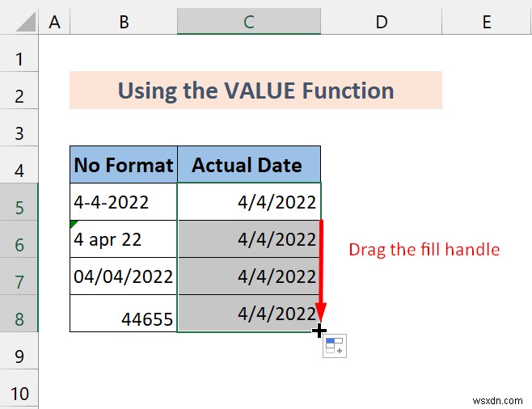The width and height of the screenshot is (532, 409).
Task: Select column A header
Action: (54, 22)
